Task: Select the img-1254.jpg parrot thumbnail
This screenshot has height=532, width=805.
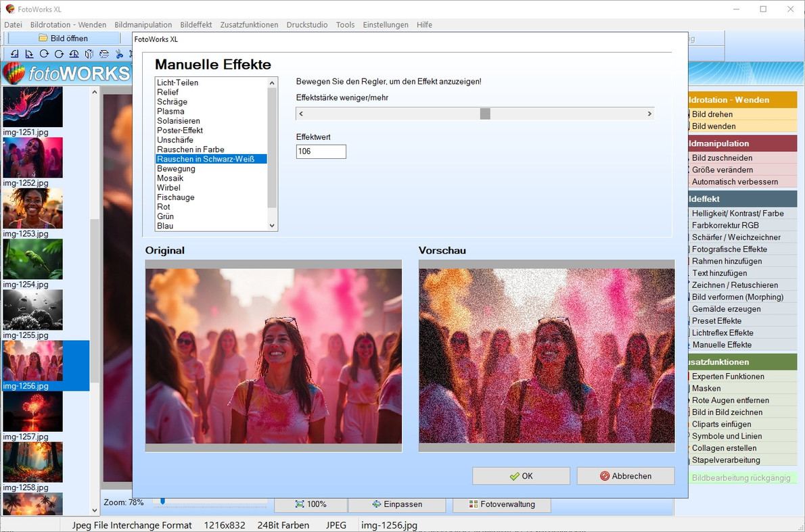Action: [x=33, y=259]
